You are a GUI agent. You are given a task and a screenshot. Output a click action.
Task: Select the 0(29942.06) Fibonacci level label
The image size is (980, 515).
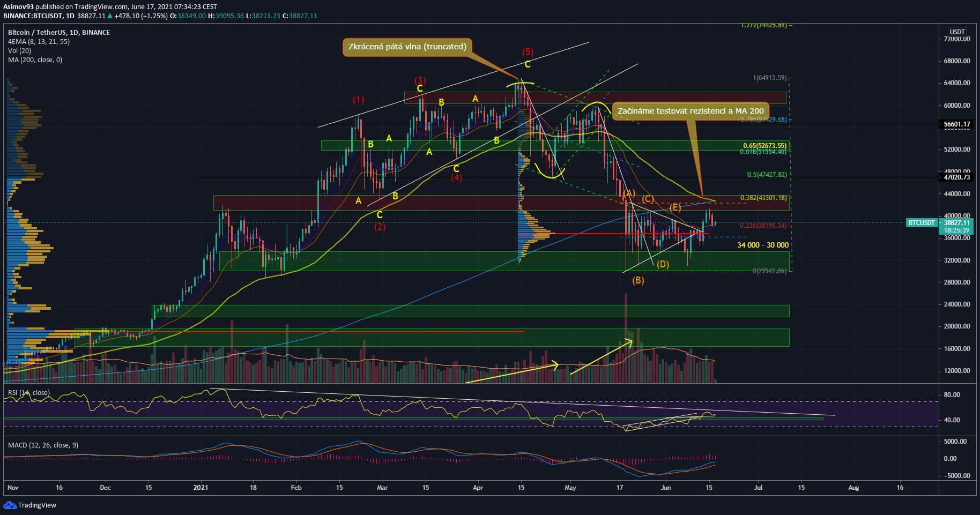pos(770,271)
